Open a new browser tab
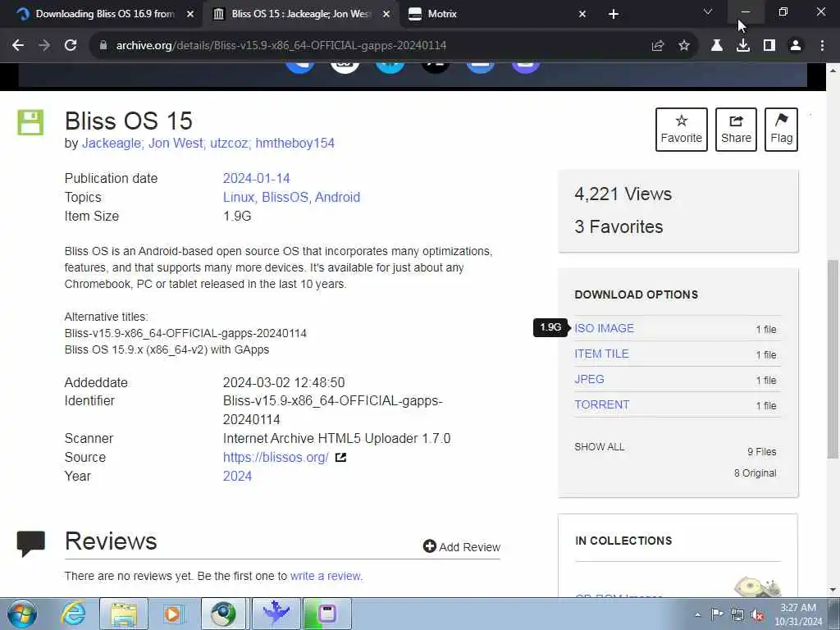Viewport: 840px width, 630px height. tap(614, 14)
